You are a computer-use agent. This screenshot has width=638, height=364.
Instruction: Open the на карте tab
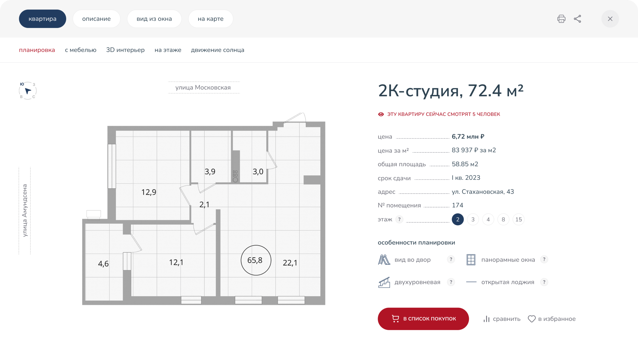click(210, 19)
